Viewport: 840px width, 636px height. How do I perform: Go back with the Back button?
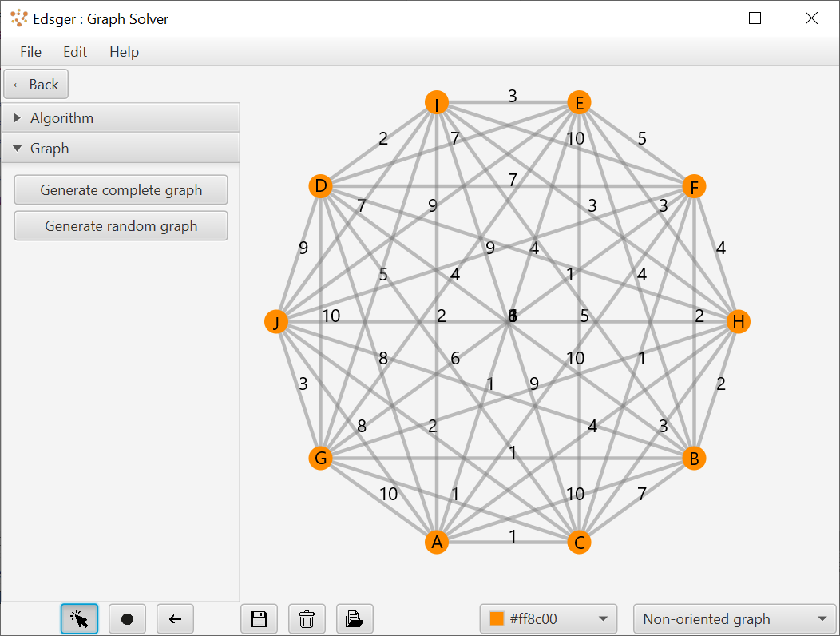tap(36, 84)
